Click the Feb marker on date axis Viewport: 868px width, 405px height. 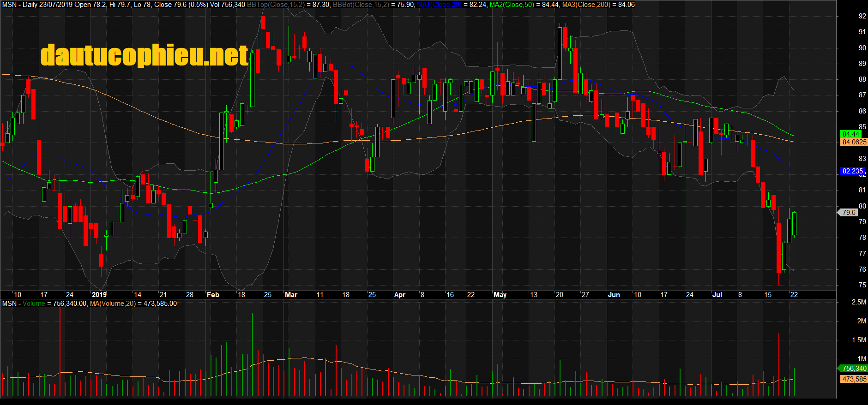213,295
